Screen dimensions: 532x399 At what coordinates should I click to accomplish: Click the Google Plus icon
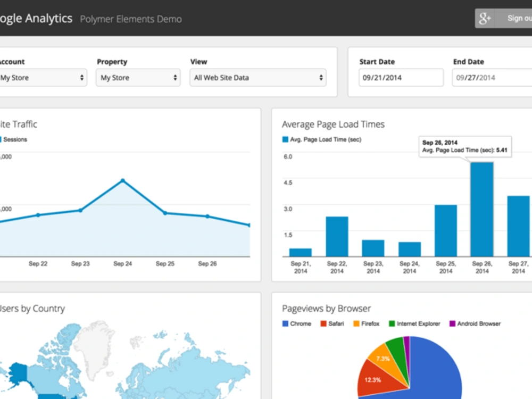pos(485,18)
